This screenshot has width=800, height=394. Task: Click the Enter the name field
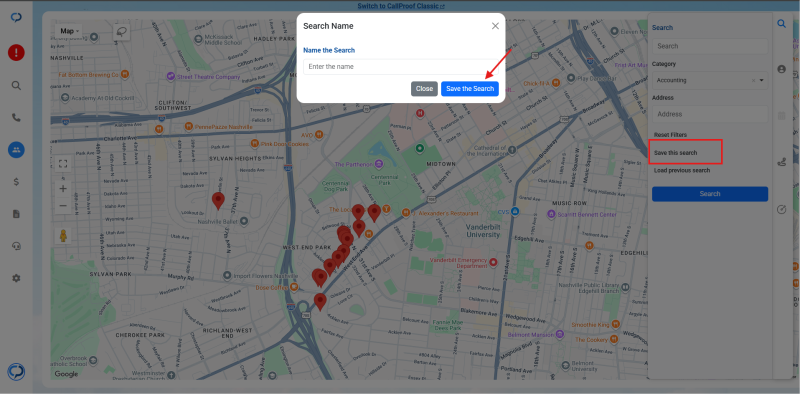(x=401, y=67)
